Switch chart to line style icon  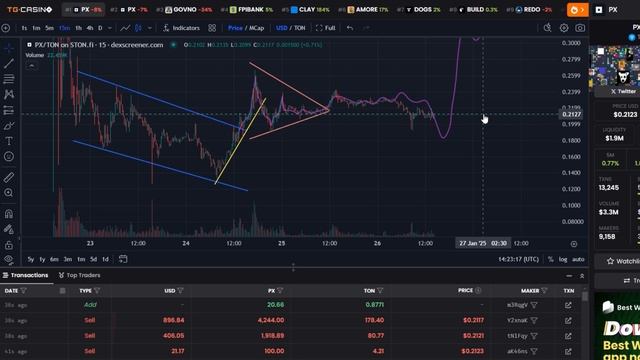(125, 28)
